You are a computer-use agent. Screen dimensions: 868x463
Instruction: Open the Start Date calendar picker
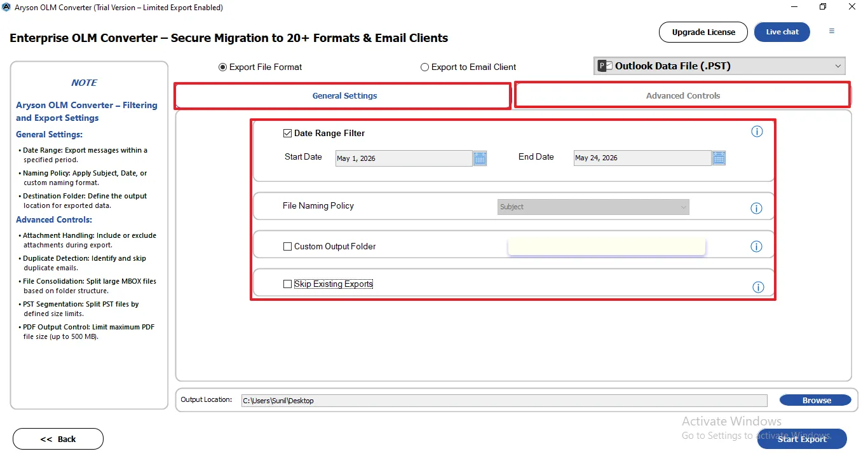[480, 158]
